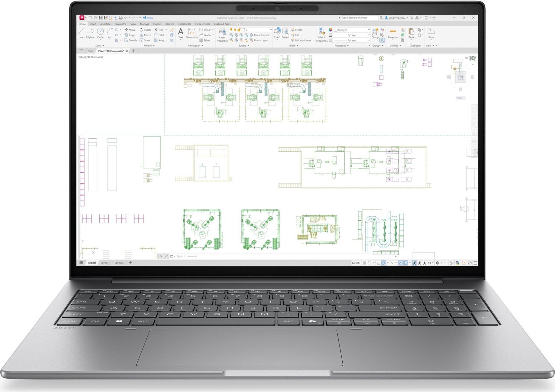This screenshot has width=555, height=392.
Task: Open the ByLayer color dropdown
Action: pyautogui.click(x=352, y=30)
